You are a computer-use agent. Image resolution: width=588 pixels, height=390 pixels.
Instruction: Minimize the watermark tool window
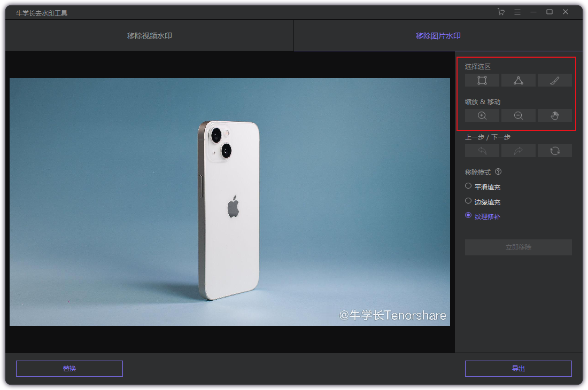(533, 12)
